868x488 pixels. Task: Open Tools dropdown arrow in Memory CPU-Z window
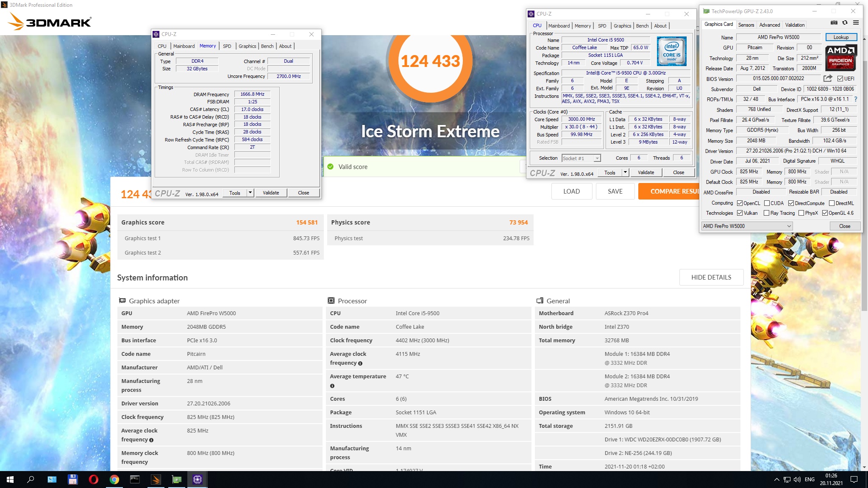(x=250, y=193)
